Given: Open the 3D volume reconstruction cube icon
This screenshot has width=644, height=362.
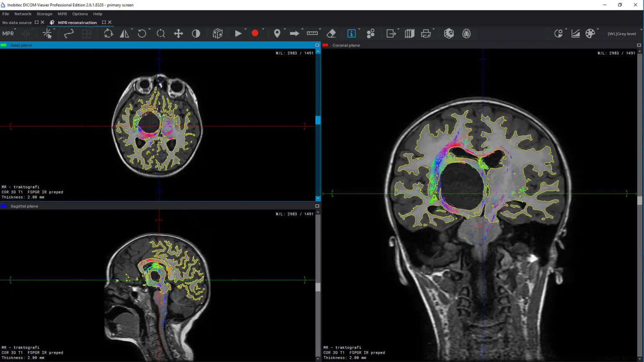Looking at the screenshot, I should point(449,34).
